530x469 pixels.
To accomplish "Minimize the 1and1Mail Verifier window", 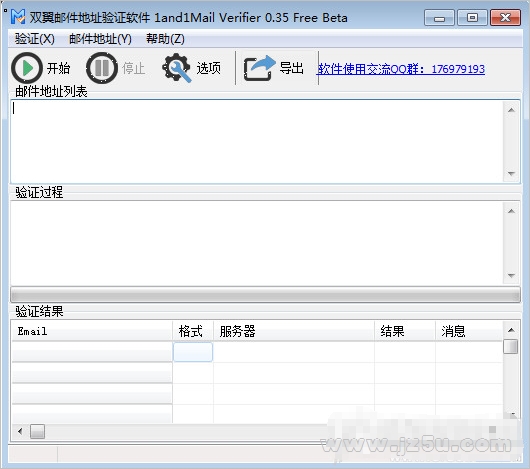I will [x=439, y=18].
